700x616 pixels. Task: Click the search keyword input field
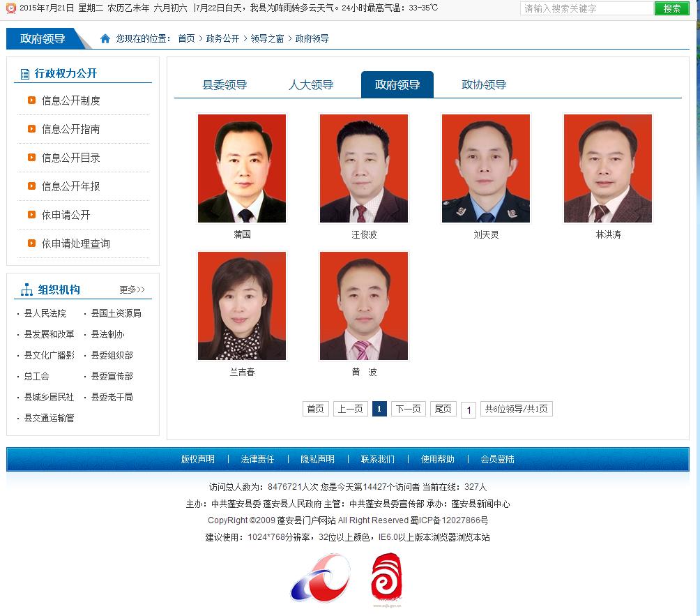(586, 8)
